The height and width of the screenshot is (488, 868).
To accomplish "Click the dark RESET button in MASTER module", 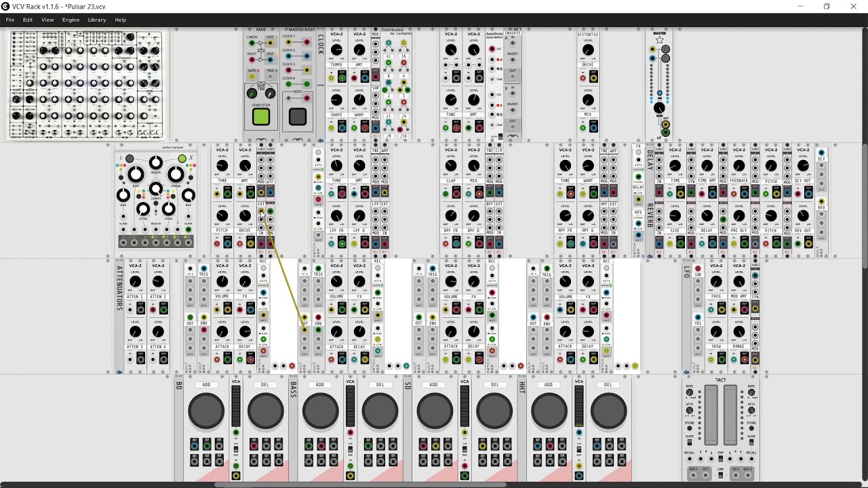I will click(298, 117).
